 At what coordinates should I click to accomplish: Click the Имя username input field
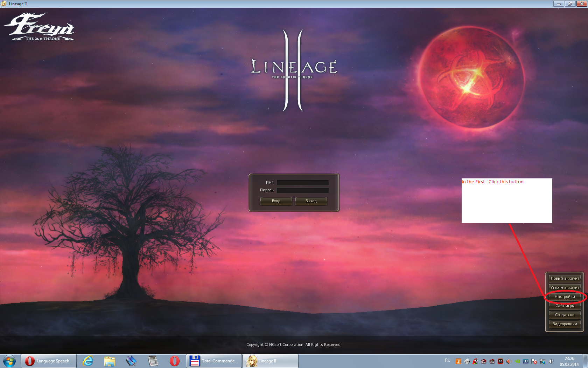(x=302, y=183)
